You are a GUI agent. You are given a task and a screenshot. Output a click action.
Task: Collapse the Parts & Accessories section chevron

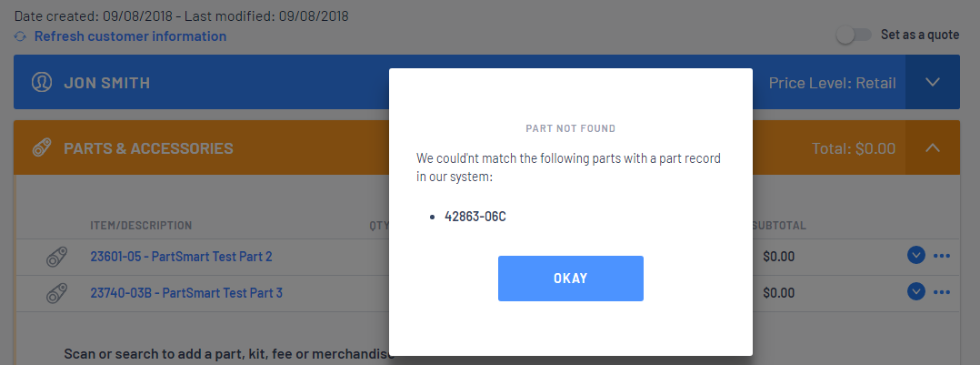pyautogui.click(x=933, y=147)
